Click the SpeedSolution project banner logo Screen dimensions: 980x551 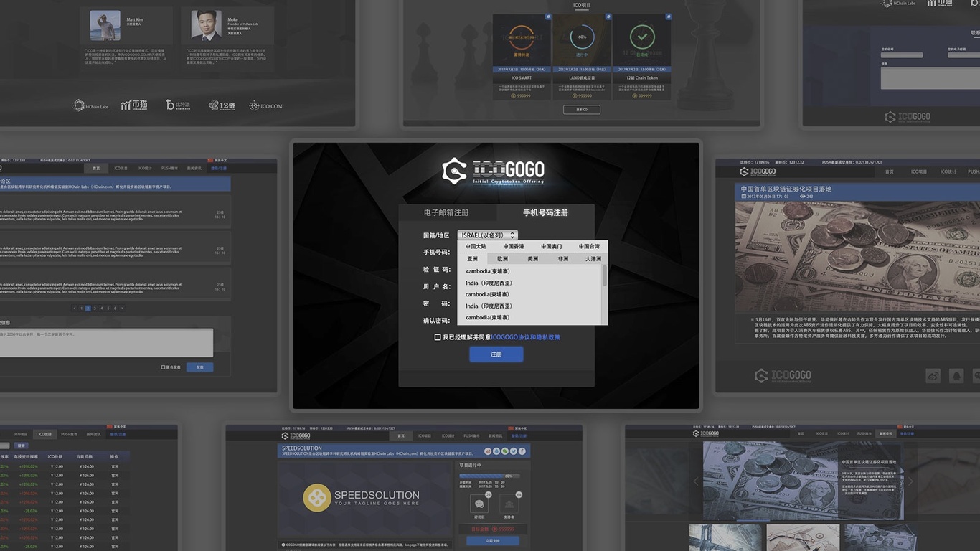(x=362, y=499)
